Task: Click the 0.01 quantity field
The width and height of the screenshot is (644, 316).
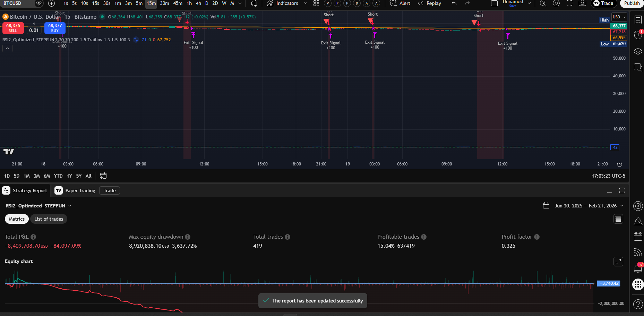Action: click(x=34, y=30)
